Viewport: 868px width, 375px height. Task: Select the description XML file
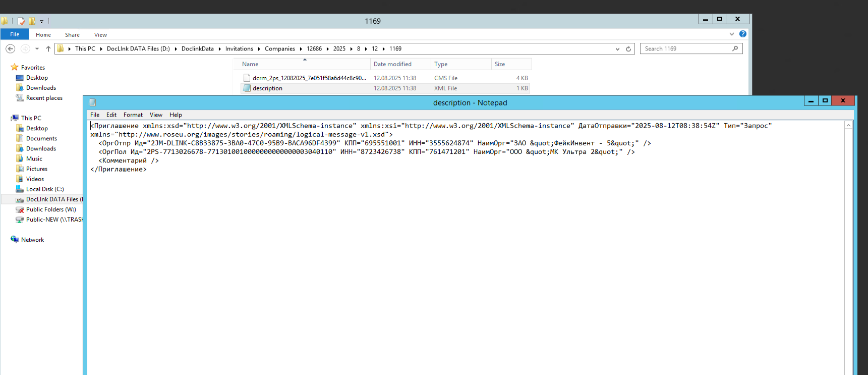coord(385,88)
